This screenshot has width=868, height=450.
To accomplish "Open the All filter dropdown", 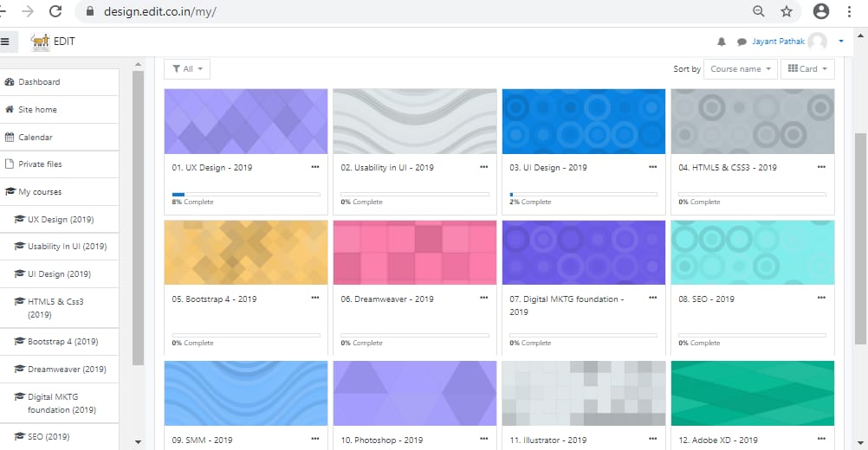I will click(186, 69).
